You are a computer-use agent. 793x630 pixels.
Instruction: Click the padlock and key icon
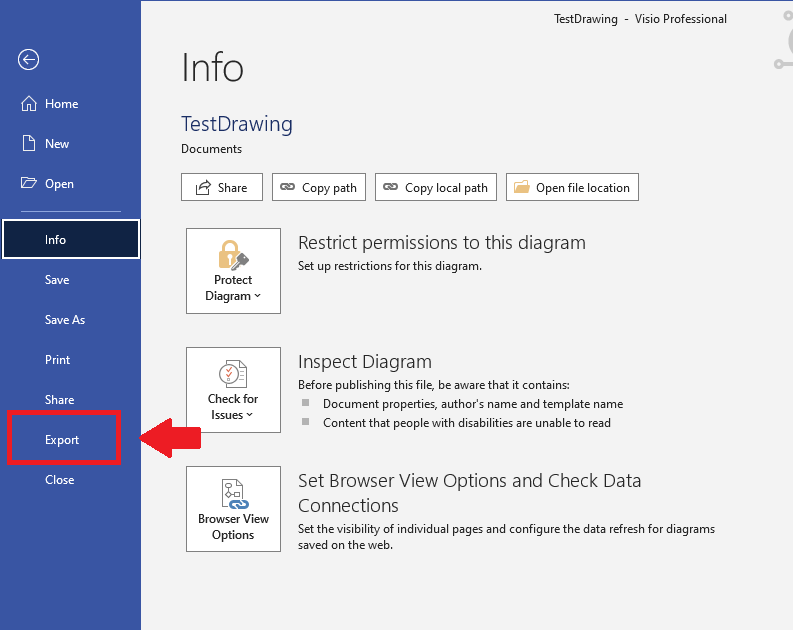[x=233, y=255]
